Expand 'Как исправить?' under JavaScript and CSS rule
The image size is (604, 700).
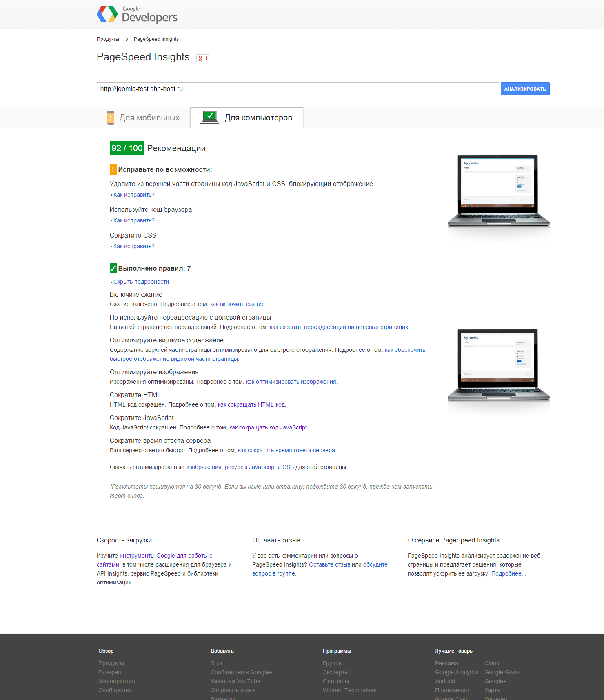(134, 195)
